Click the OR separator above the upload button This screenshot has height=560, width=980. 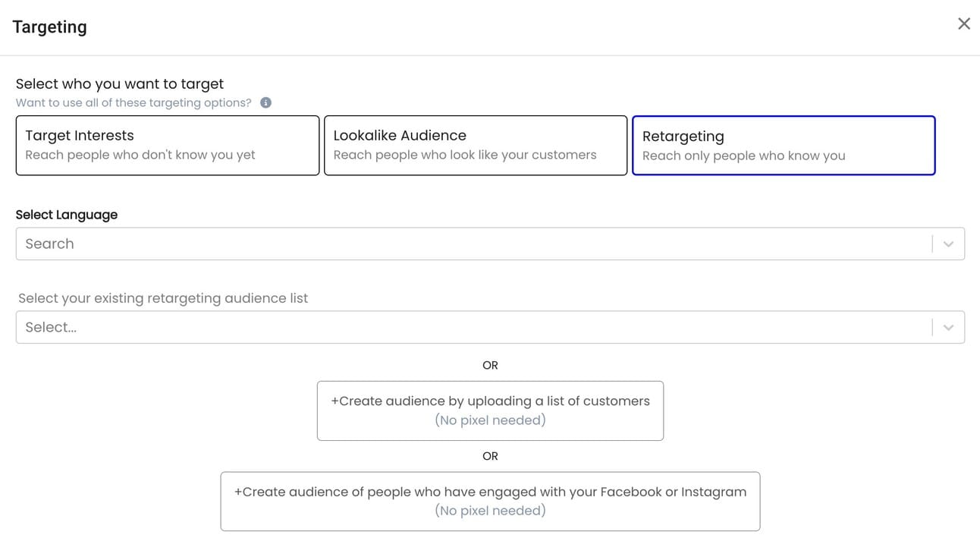(x=490, y=365)
